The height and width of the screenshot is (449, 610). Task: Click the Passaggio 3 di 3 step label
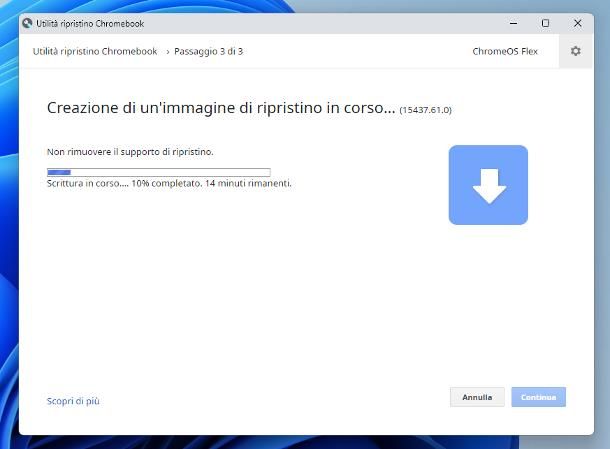[x=209, y=51]
